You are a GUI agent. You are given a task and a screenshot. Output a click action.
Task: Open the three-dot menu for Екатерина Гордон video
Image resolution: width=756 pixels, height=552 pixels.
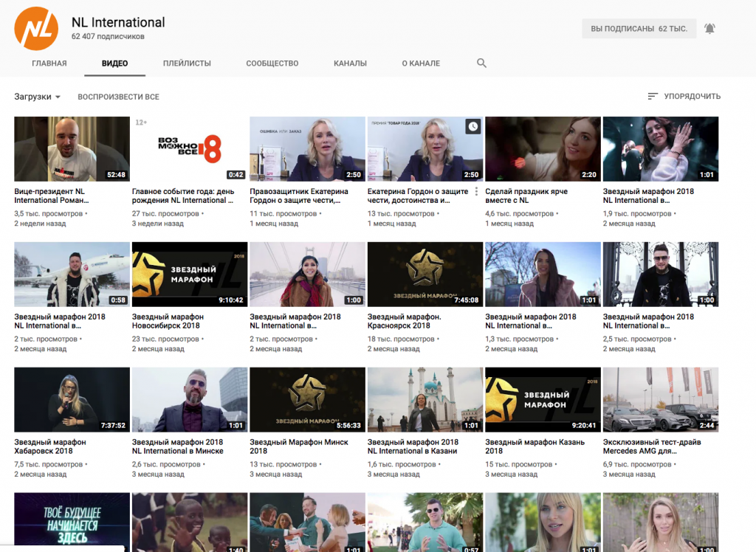(x=476, y=191)
